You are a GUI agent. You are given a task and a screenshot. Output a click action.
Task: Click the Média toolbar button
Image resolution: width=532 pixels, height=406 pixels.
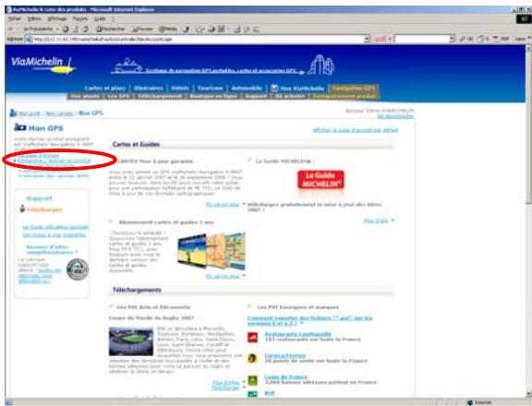tap(168, 30)
